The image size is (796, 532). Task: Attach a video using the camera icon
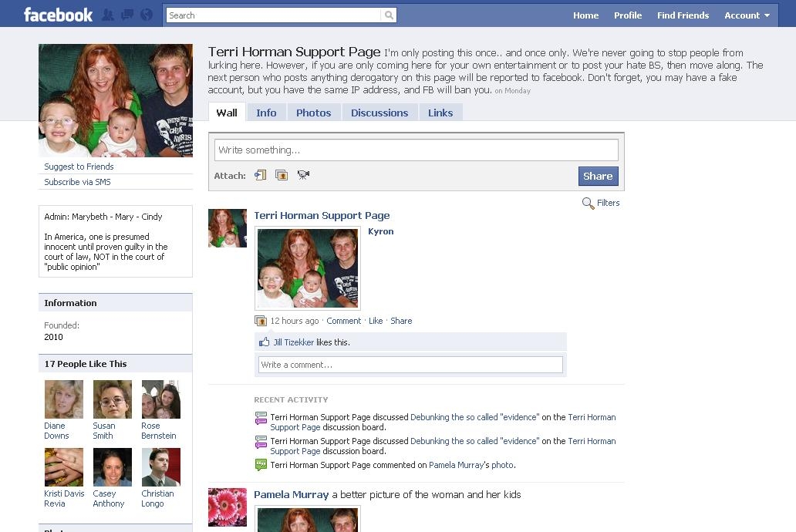[x=303, y=175]
